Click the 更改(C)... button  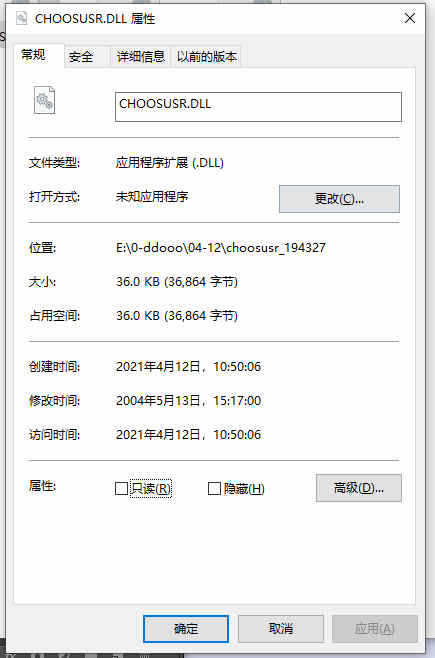coord(339,198)
